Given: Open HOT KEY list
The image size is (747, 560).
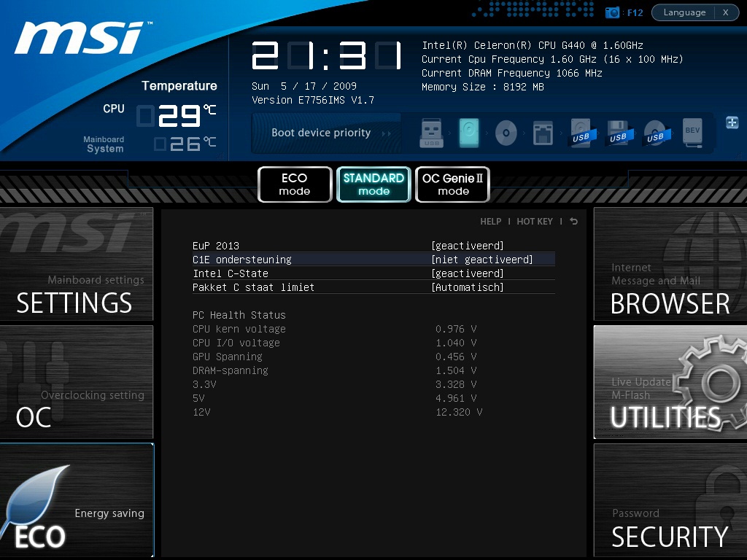Looking at the screenshot, I should (535, 222).
